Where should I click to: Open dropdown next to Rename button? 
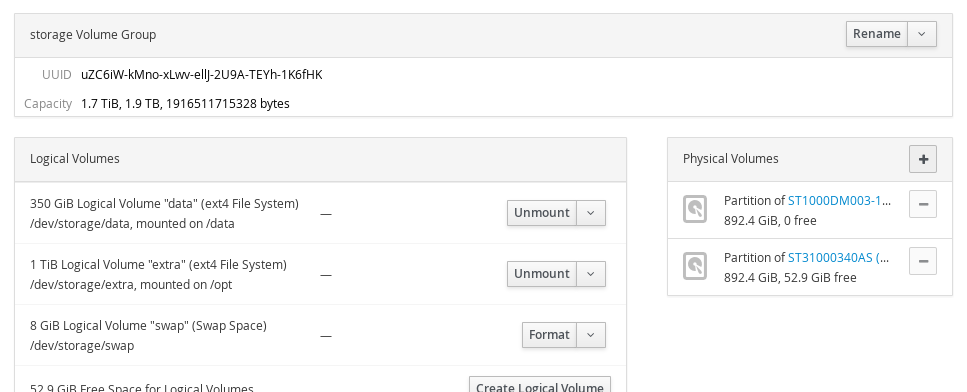click(922, 34)
